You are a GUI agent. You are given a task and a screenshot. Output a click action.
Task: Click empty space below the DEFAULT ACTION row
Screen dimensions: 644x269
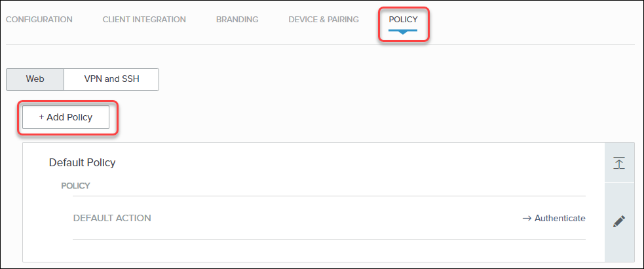coord(328,251)
